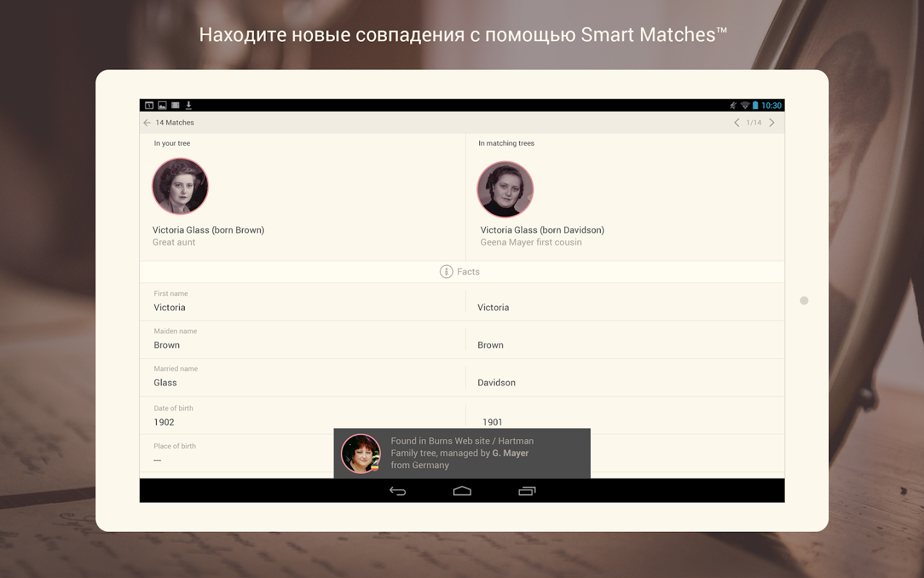Show the previous match with left chevron
The height and width of the screenshot is (578, 924).
click(737, 123)
